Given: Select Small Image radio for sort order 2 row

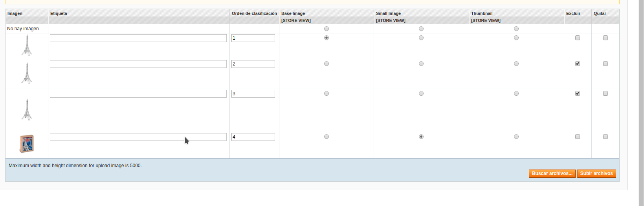Looking at the screenshot, I should click(421, 64).
